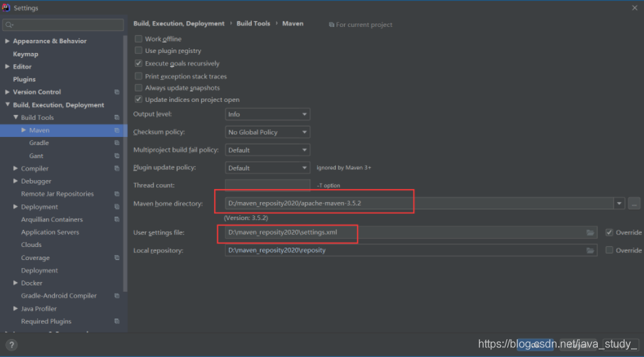Click the project-level icon next to Gradle-Android Compiler
The height and width of the screenshot is (357, 644).
(x=117, y=296)
